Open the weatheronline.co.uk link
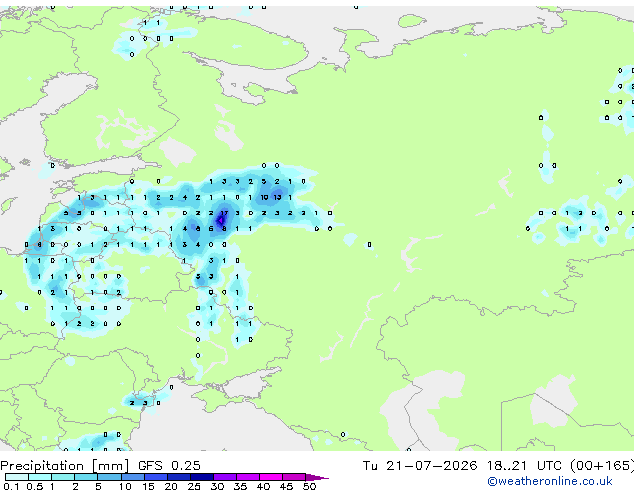 554,482
